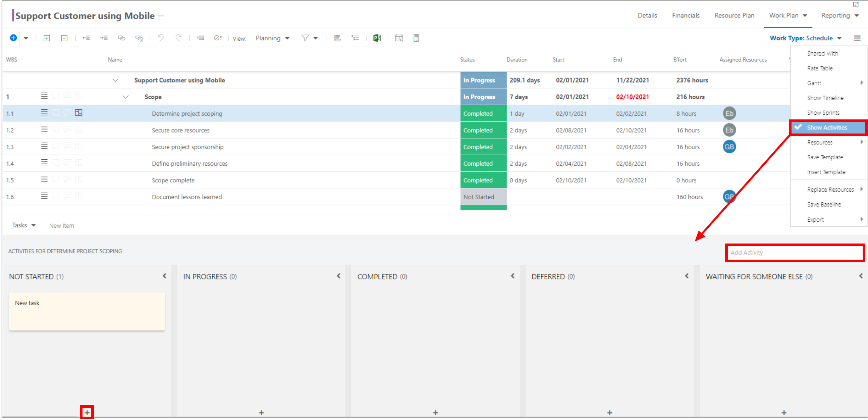Click the Gantt chart bars icon
This screenshot has height=420, width=868.
337,38
